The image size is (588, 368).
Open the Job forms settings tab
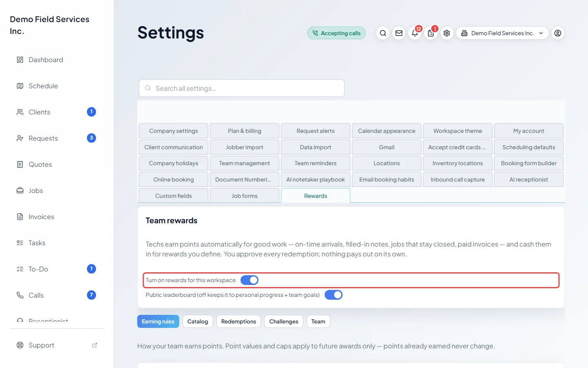tap(245, 195)
